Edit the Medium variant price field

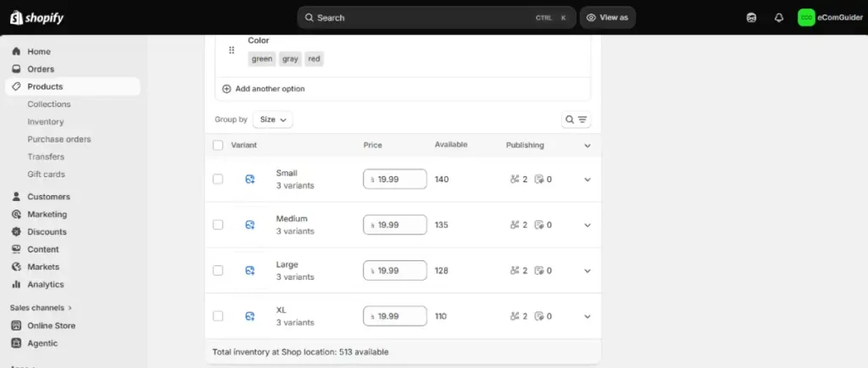[395, 225]
